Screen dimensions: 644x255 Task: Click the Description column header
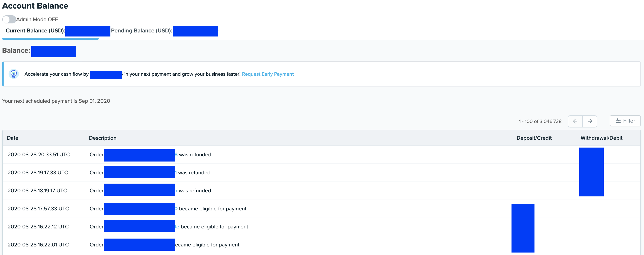[103, 138]
